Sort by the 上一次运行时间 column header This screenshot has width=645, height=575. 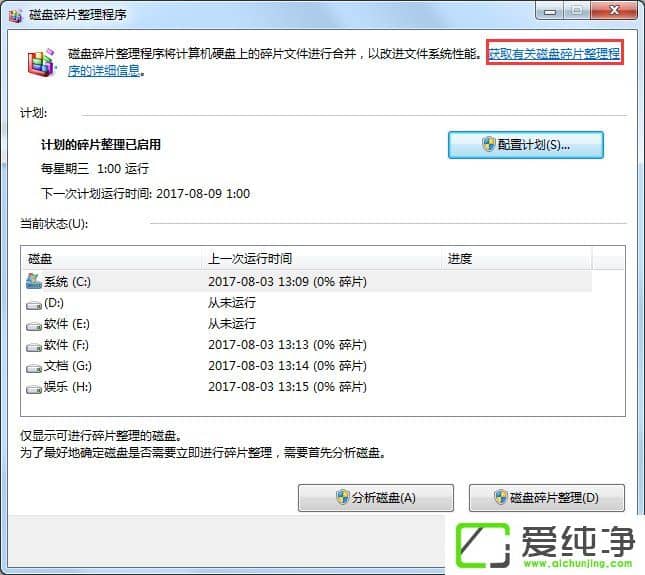coord(322,258)
